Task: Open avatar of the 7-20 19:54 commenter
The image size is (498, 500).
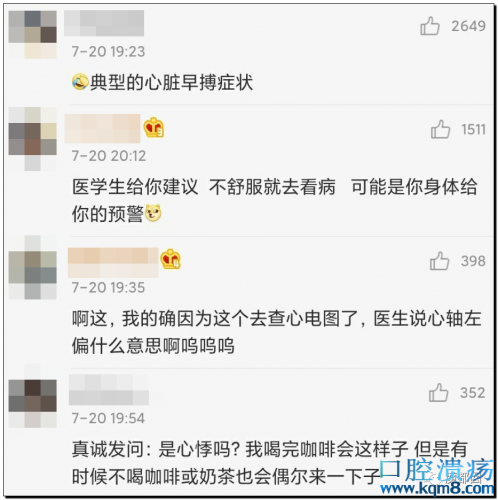Action: tap(33, 396)
